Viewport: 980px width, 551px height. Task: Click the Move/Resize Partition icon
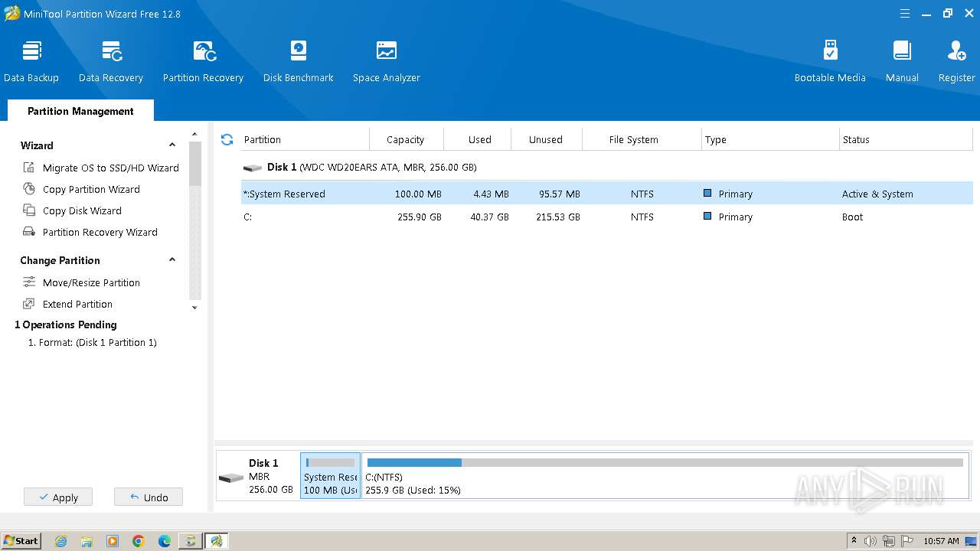click(29, 282)
